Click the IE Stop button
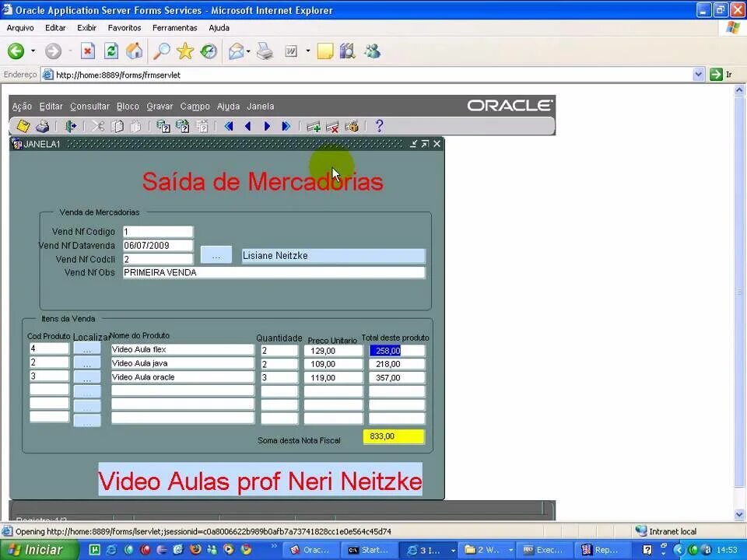This screenshot has width=747, height=560. point(88,51)
